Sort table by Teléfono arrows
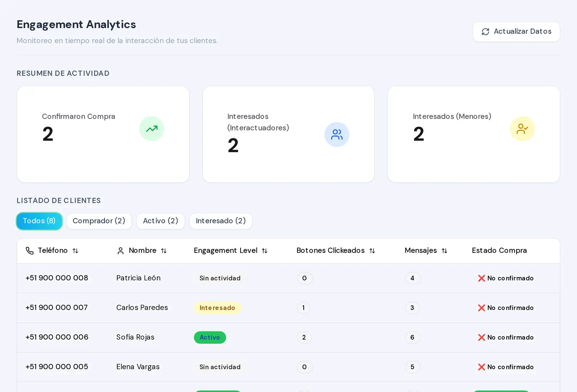This screenshot has width=577, height=392. [75, 251]
